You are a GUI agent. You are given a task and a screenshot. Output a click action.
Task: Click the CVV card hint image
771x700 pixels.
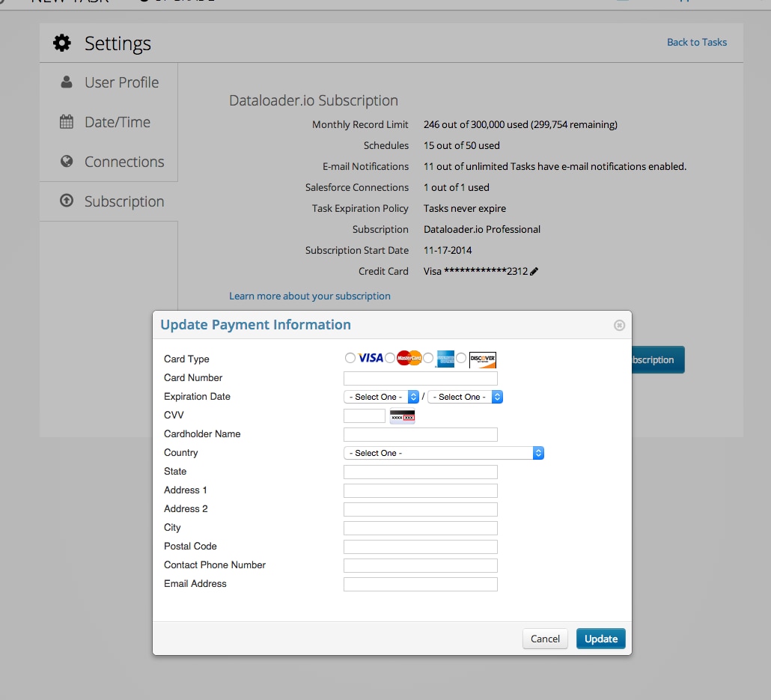click(402, 416)
